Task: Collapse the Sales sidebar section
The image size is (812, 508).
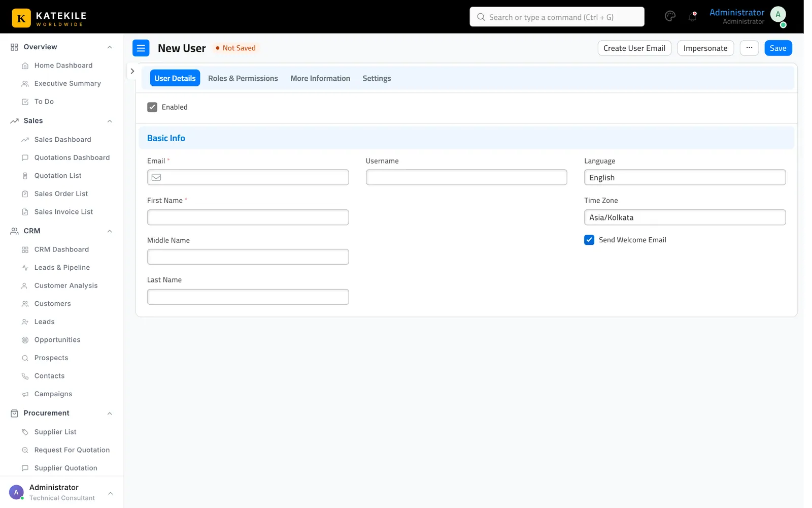Action: pyautogui.click(x=110, y=121)
